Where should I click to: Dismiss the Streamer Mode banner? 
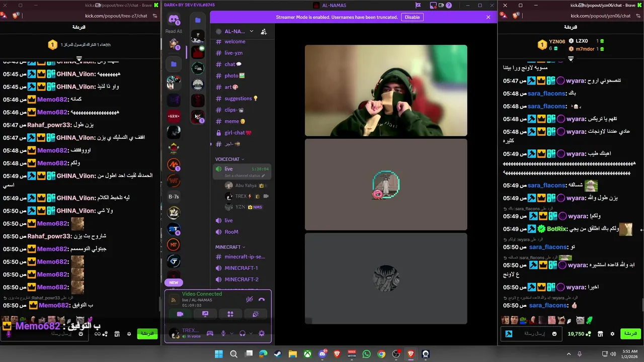[488, 17]
